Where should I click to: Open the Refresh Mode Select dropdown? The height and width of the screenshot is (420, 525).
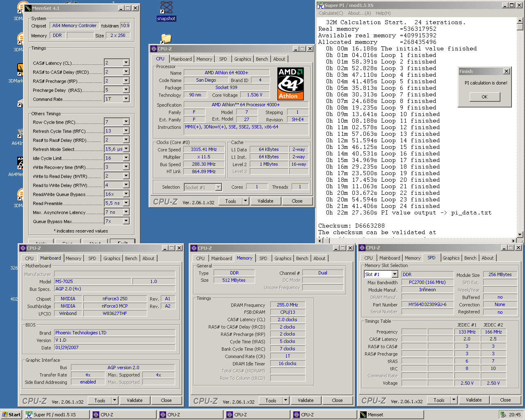tap(126, 149)
